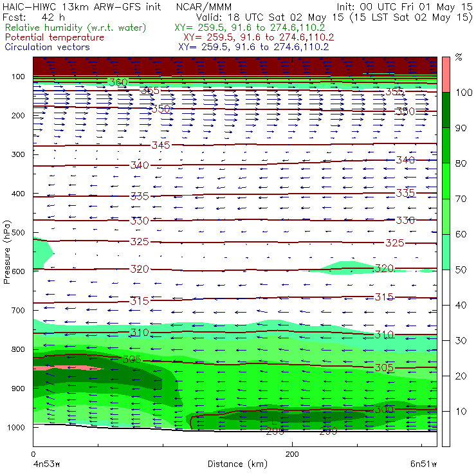Click the '345' potential temperature contour label
Image resolution: width=476 pixels, height=476 pixels.
point(161,145)
